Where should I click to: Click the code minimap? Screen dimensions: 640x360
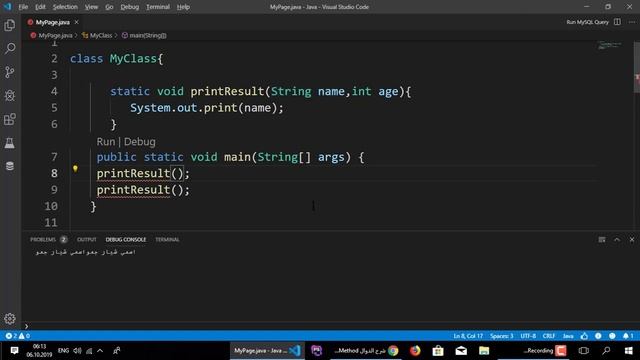(x=610, y=45)
